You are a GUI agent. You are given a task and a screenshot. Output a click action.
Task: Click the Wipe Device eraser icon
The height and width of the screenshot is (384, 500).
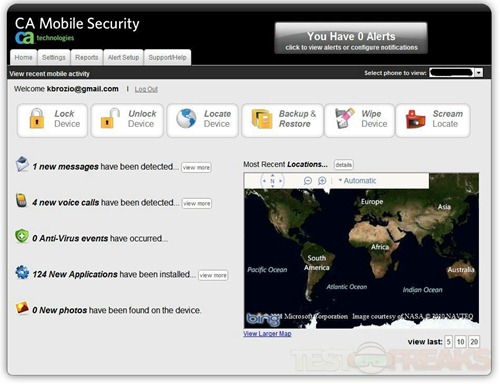click(344, 118)
